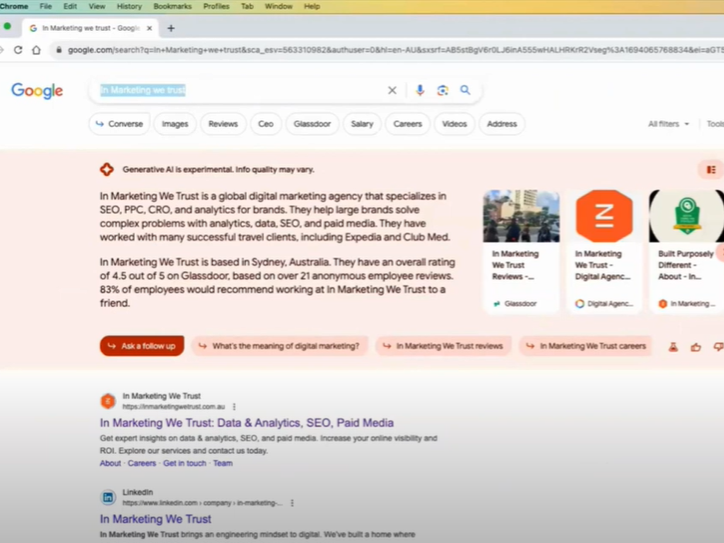Open the Tab menu
724x543 pixels.
247,6
